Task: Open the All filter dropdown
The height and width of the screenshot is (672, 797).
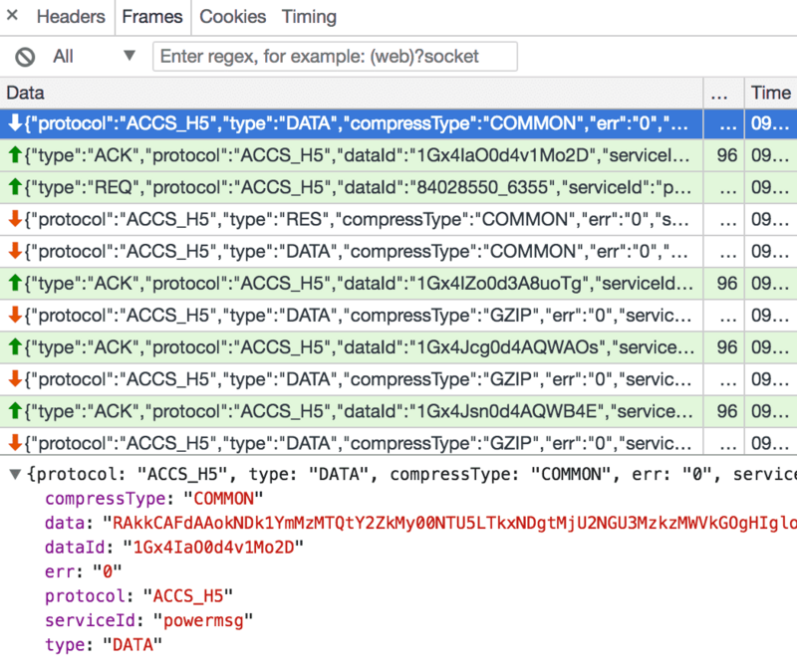Action: (95, 56)
